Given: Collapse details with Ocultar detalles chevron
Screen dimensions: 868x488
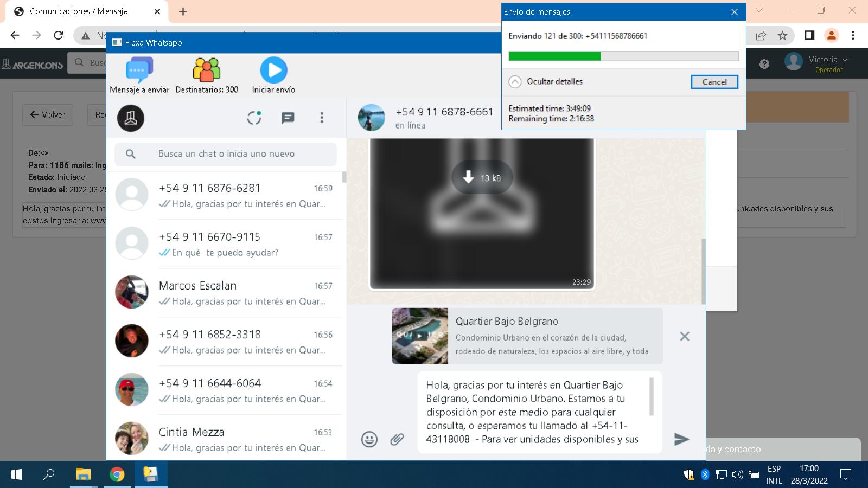Looking at the screenshot, I should coord(515,82).
